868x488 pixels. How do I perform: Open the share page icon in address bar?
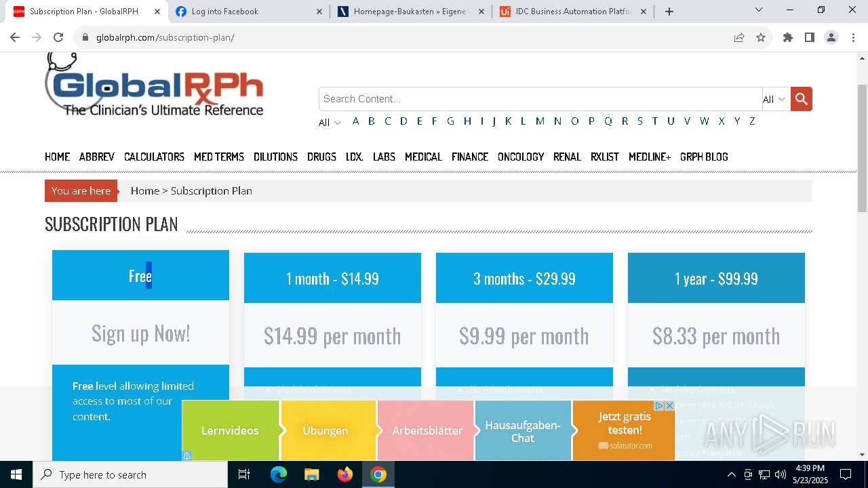[739, 37]
